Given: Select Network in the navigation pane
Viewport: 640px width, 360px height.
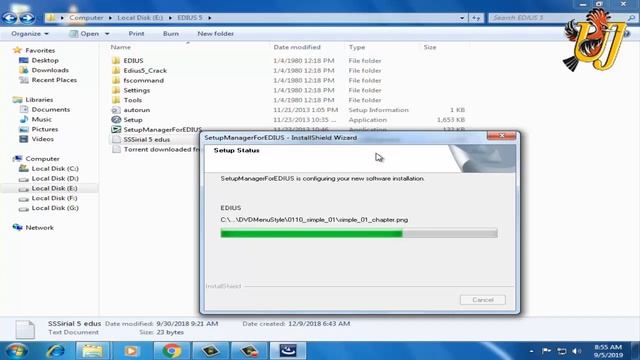Looking at the screenshot, I should 39,228.
